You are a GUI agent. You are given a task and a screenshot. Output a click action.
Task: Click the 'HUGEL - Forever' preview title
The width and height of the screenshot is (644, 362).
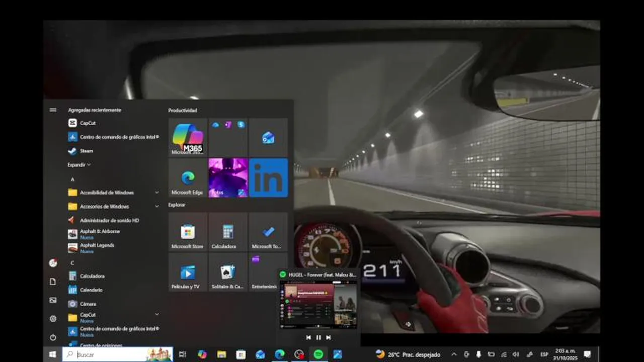(323, 275)
